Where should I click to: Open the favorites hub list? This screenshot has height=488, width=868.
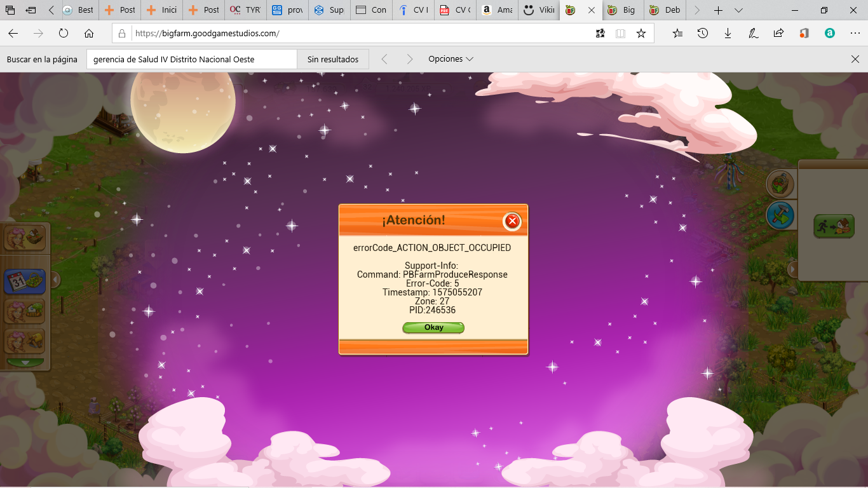[677, 33]
